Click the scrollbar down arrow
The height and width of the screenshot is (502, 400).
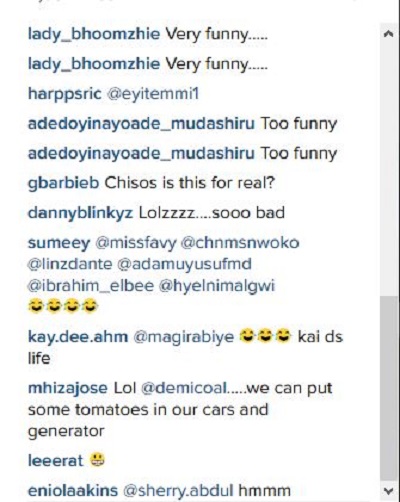[x=388, y=490]
